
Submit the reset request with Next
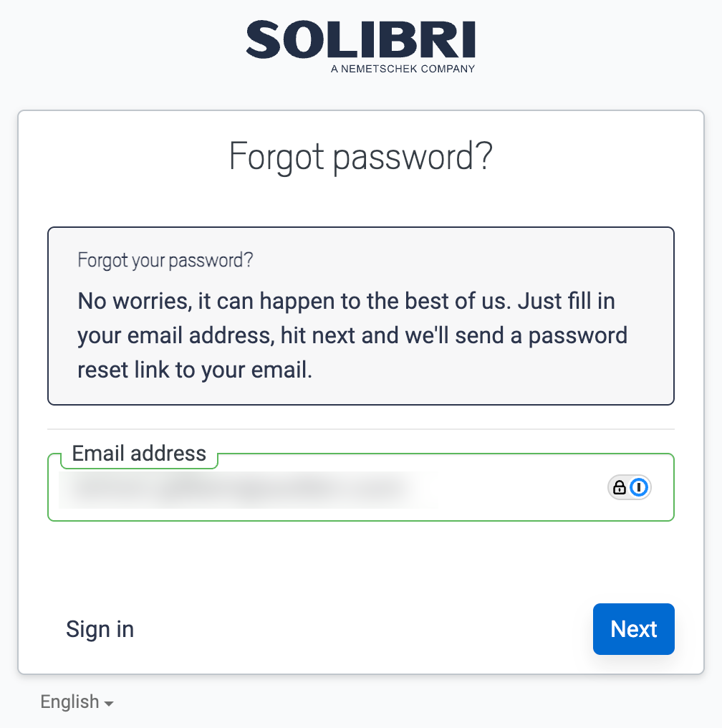(633, 629)
